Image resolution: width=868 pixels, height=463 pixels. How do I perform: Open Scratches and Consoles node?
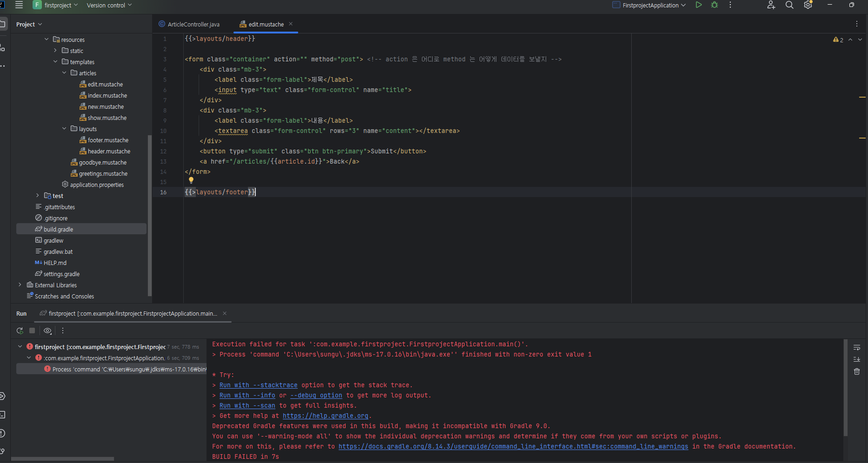click(60, 296)
